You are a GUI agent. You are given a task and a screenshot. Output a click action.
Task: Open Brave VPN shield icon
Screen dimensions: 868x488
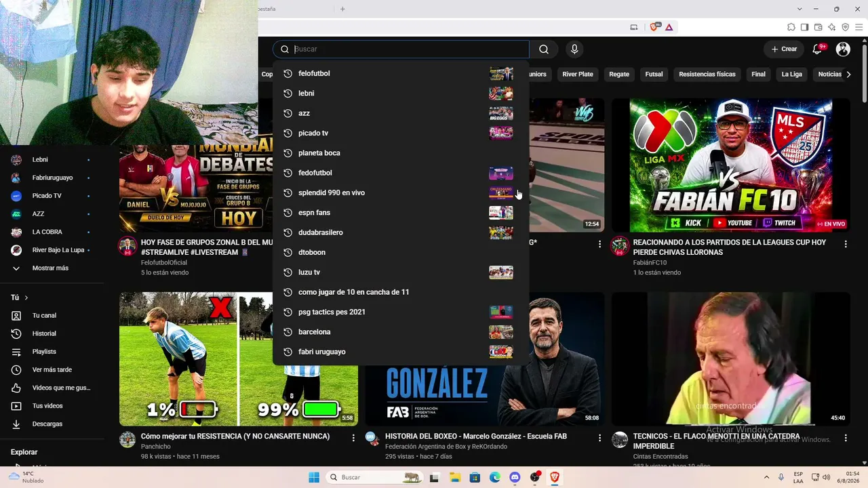[x=846, y=27]
